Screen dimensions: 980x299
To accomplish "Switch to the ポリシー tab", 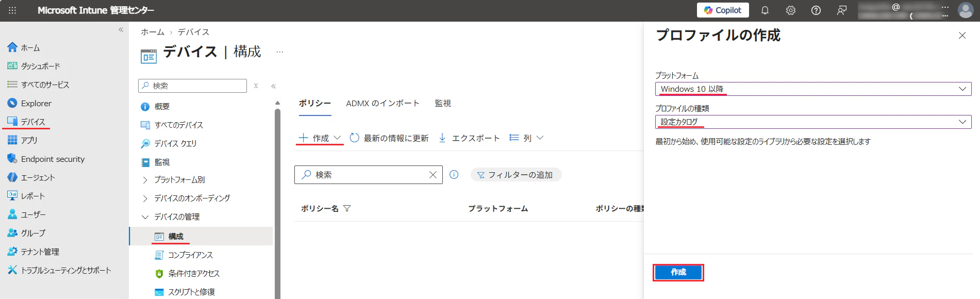I will [x=315, y=104].
